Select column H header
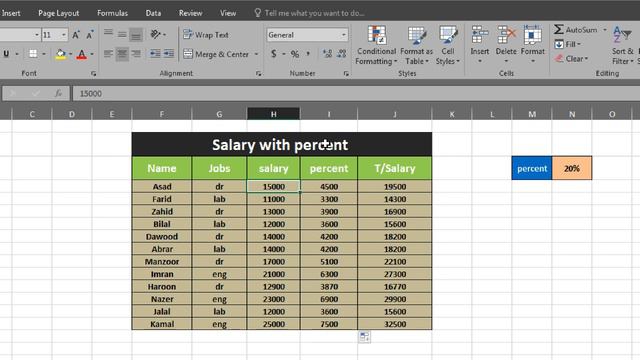This screenshot has height=360, width=640. pyautogui.click(x=273, y=114)
